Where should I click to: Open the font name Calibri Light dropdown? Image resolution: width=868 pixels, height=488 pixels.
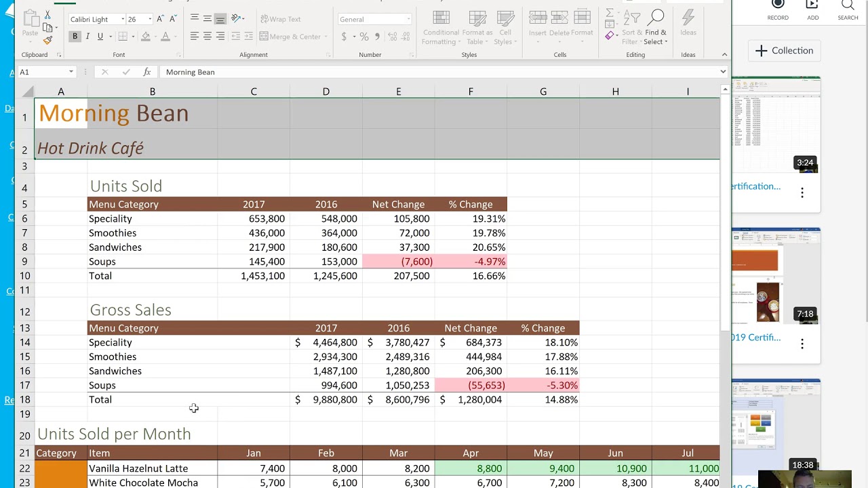point(123,20)
